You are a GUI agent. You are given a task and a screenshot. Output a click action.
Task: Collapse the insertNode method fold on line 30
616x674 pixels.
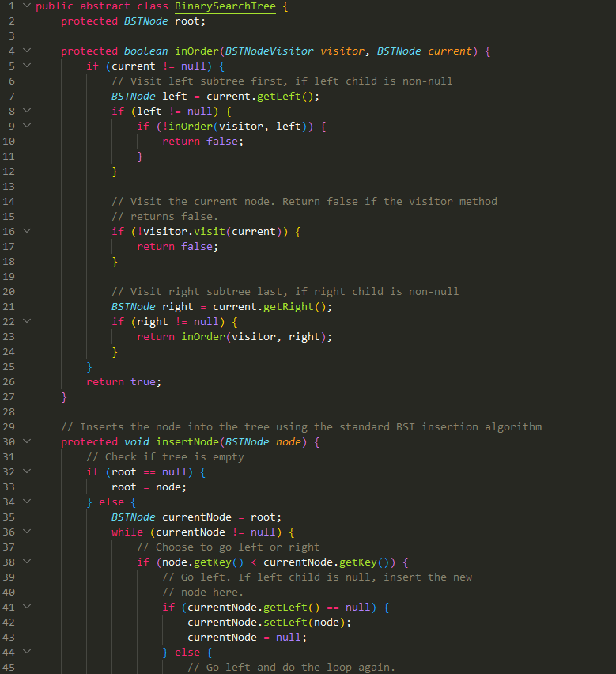point(27,441)
